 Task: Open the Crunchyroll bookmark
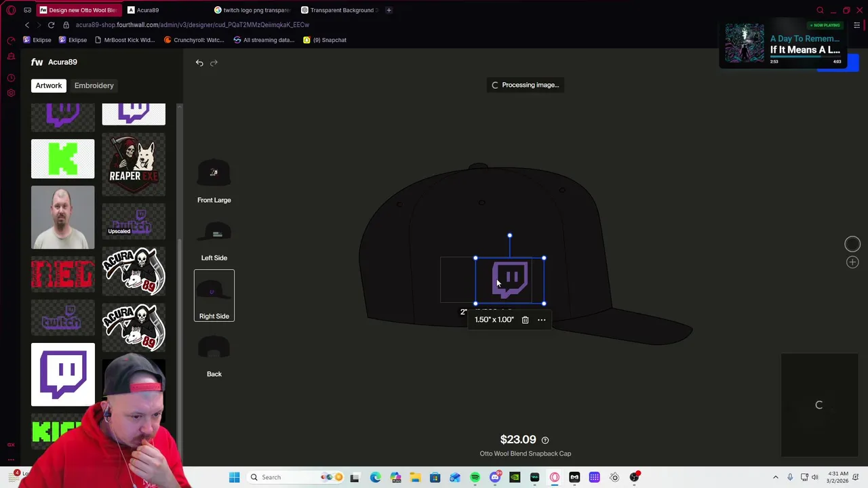tap(194, 40)
